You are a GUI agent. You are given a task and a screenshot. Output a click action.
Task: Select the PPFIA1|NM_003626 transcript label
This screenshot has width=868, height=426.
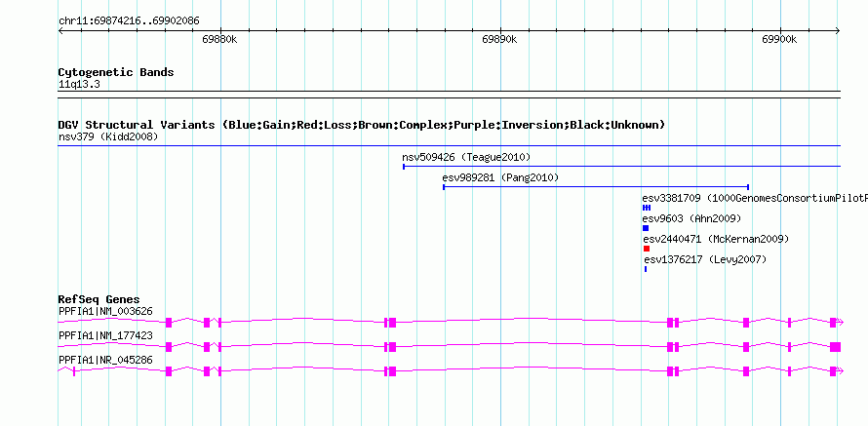point(105,312)
